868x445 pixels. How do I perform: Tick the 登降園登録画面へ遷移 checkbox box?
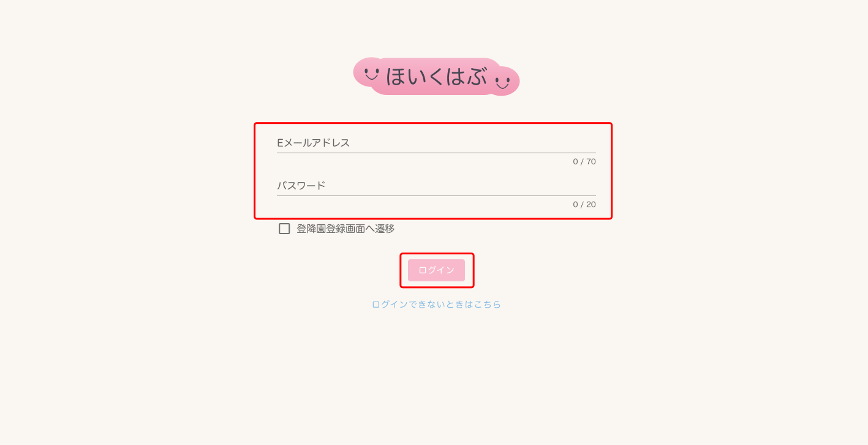point(284,229)
